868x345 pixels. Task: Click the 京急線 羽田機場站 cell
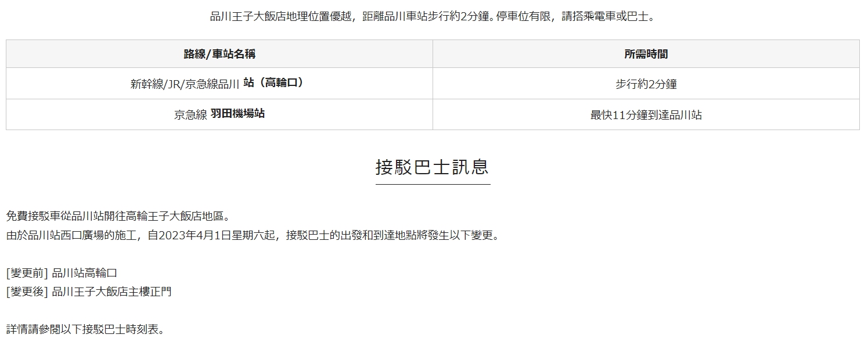(219, 114)
